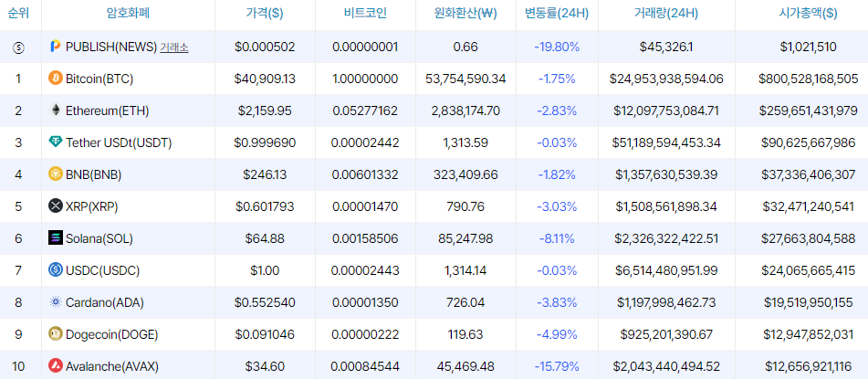Select Cardano won value 726.04

tap(465, 302)
